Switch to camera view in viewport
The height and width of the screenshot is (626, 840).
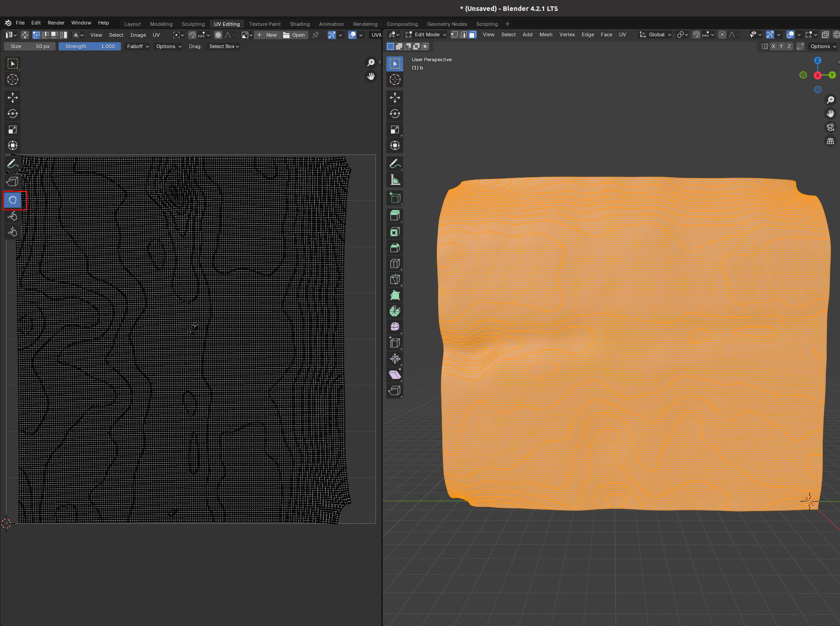830,127
